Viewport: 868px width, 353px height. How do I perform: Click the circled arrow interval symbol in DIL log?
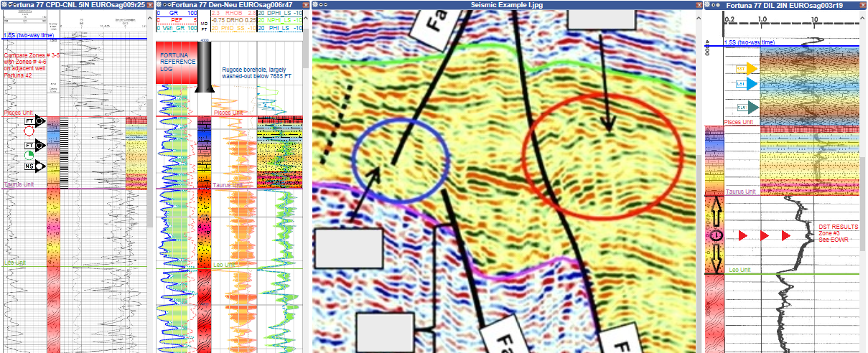717,236
